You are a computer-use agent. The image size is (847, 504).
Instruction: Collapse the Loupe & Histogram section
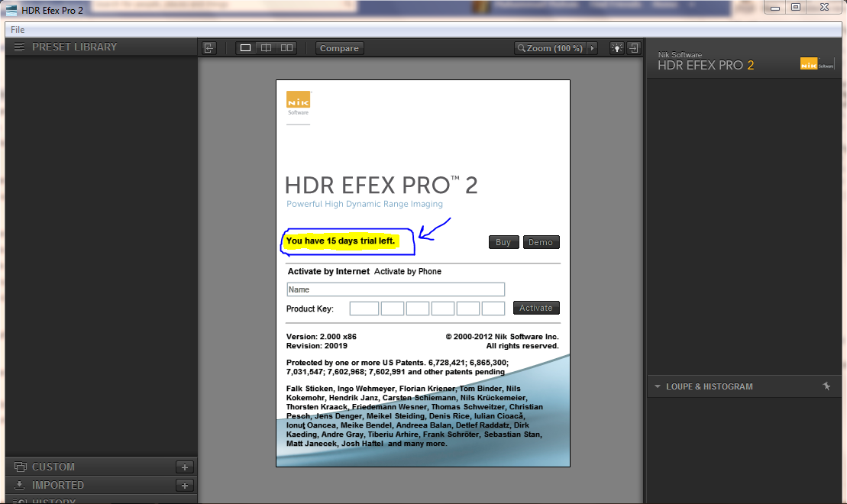(658, 386)
